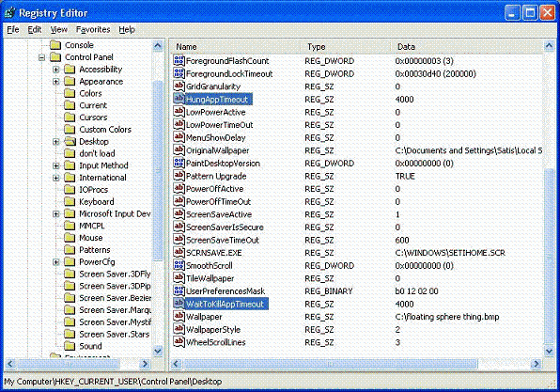560x392 pixels.
Task: Click the open Desktop folder icon
Action: coord(70,142)
